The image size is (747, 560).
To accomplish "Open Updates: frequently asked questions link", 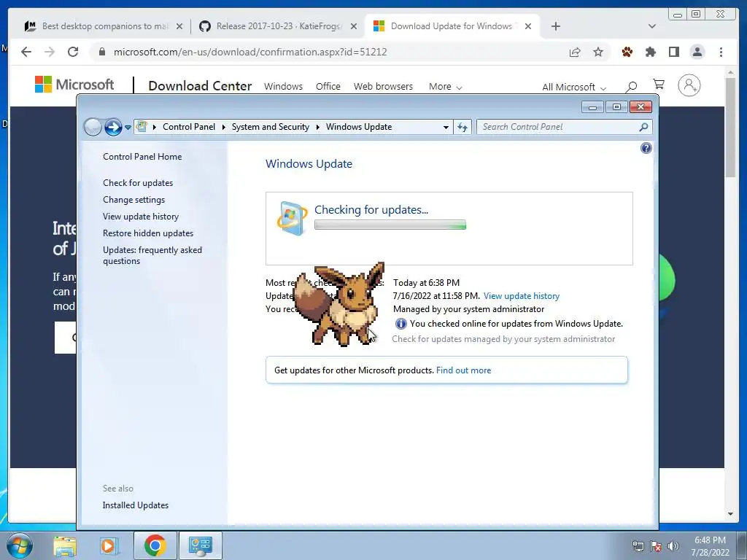I will [x=152, y=256].
